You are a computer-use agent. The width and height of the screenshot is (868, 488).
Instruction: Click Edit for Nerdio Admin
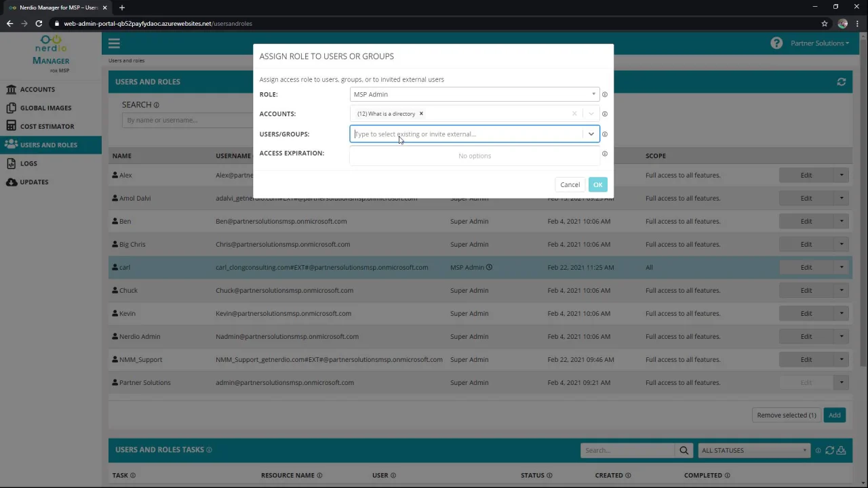[x=806, y=337]
